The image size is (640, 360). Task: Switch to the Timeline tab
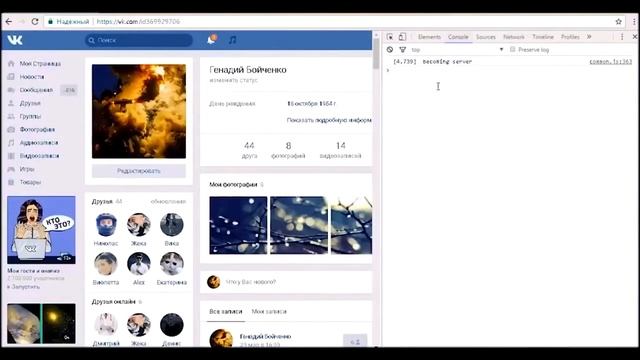click(543, 37)
